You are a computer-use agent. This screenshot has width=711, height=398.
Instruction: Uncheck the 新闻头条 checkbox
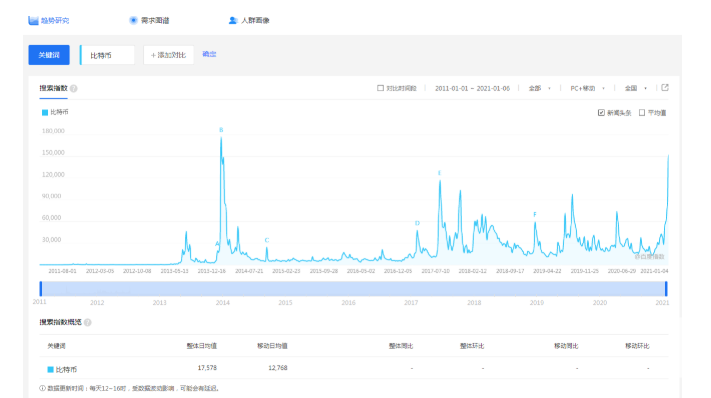601,112
